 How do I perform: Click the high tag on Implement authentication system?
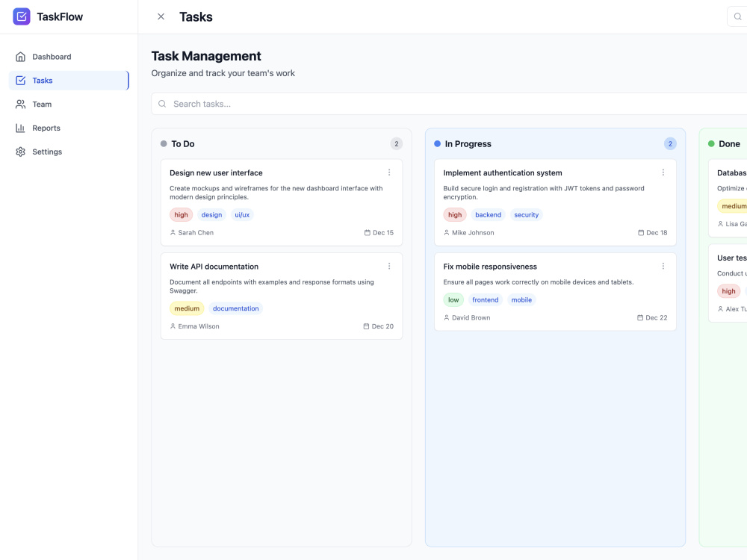(455, 215)
